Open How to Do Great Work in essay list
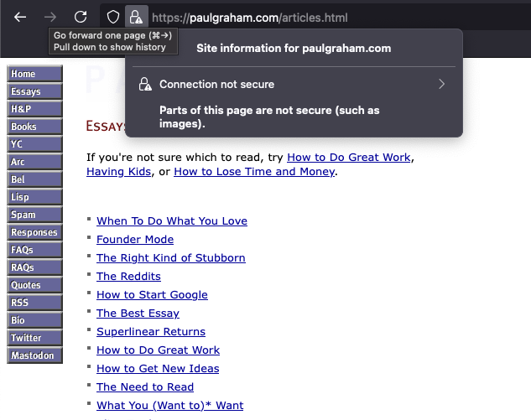531x420 pixels. [159, 350]
